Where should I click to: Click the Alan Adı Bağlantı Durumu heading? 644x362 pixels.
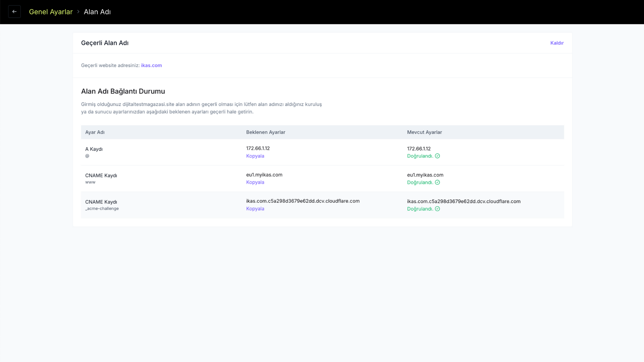(123, 91)
